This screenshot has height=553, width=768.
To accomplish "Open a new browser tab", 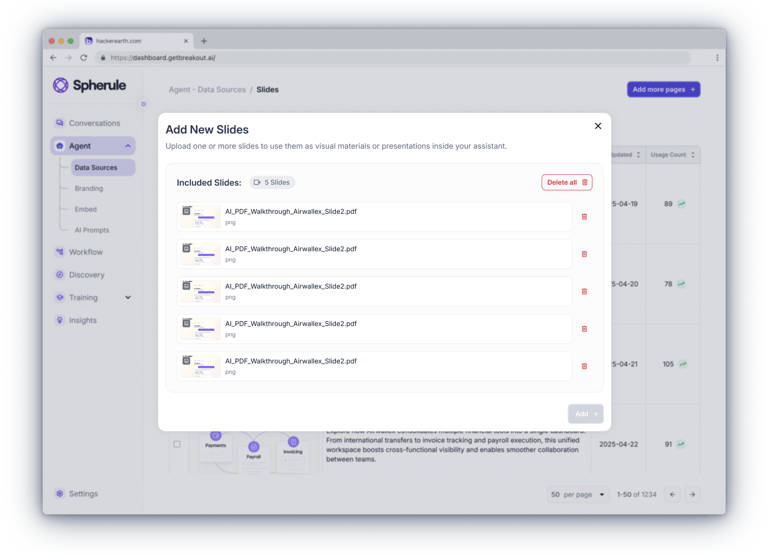I will tap(204, 41).
